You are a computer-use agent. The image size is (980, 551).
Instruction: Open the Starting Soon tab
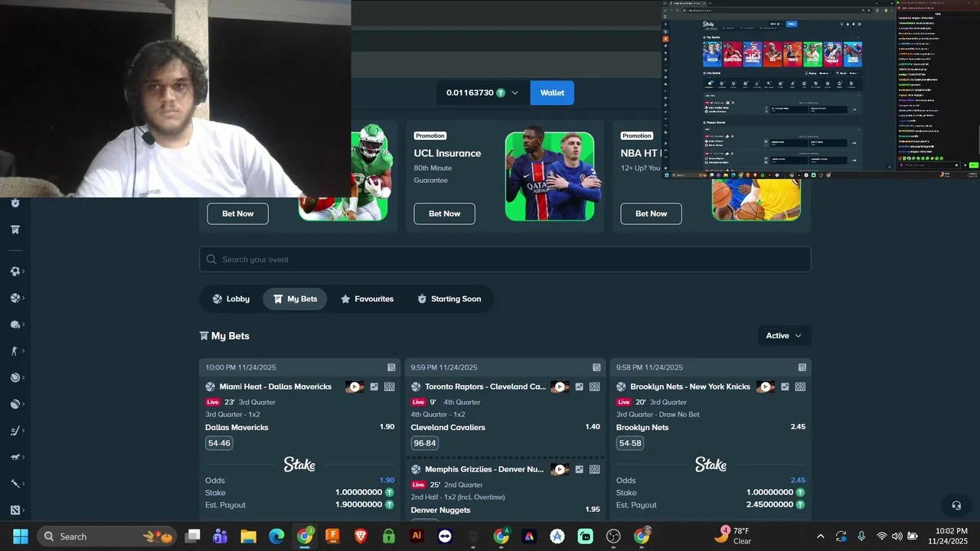pos(449,299)
